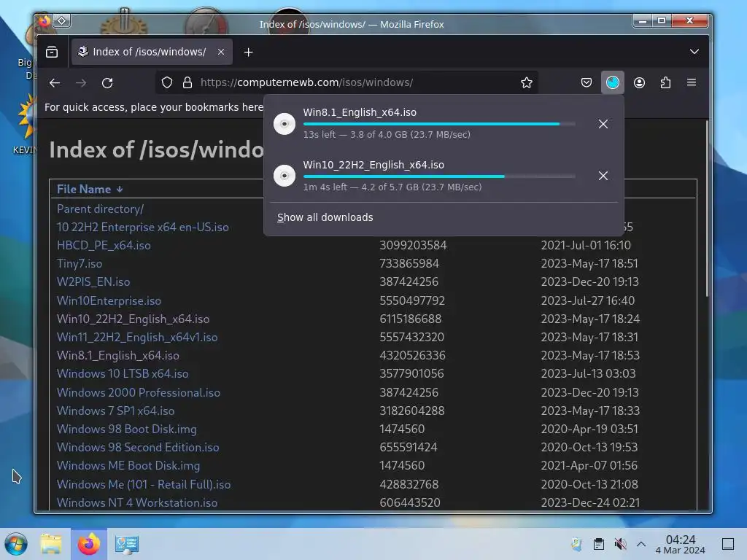Toggle the keep-above pin in titlebar

click(62, 20)
